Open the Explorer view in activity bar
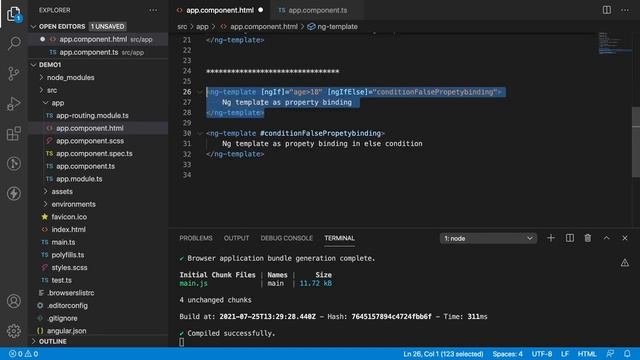 [14, 14]
